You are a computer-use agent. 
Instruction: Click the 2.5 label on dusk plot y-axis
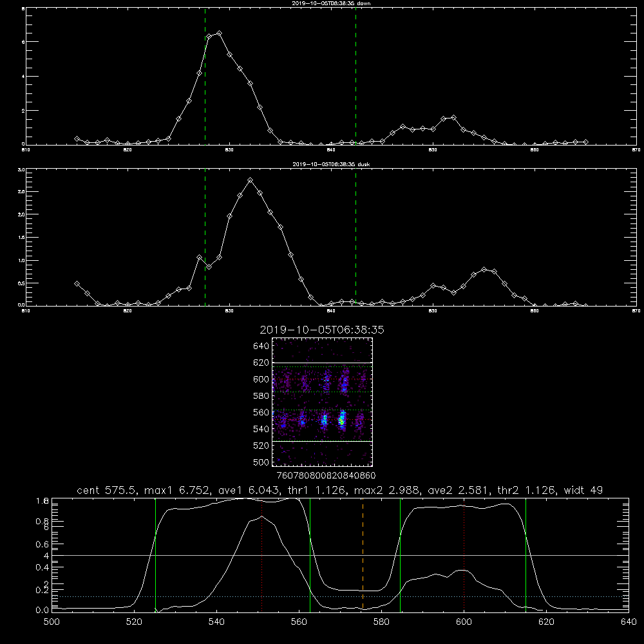click(x=22, y=192)
